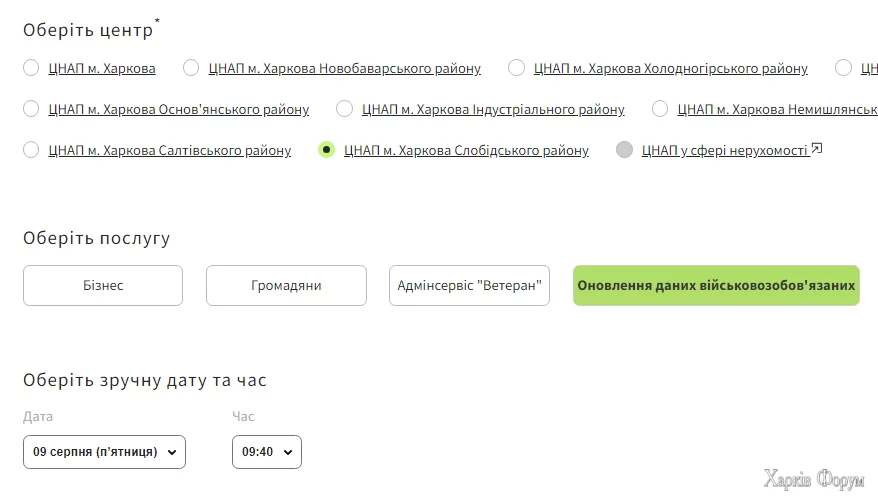Open the ЦНАП у сфері нерухомості link
The width and height of the screenshot is (878, 499).
(724, 150)
